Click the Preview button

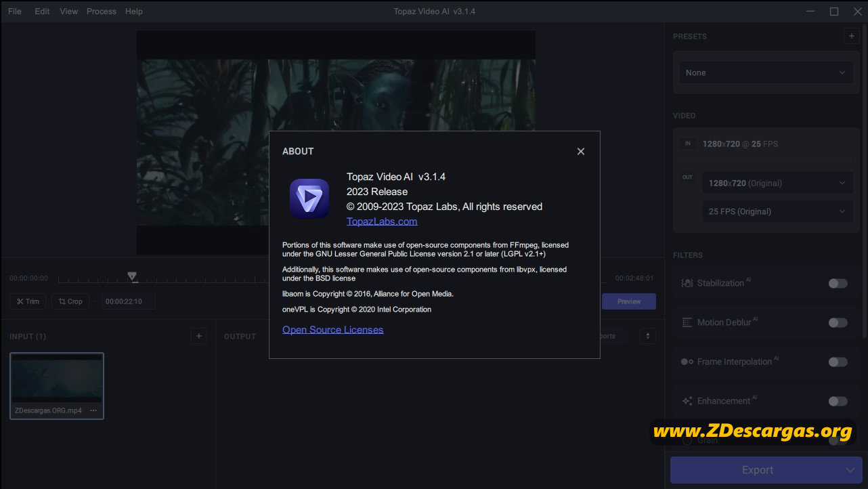pyautogui.click(x=628, y=301)
